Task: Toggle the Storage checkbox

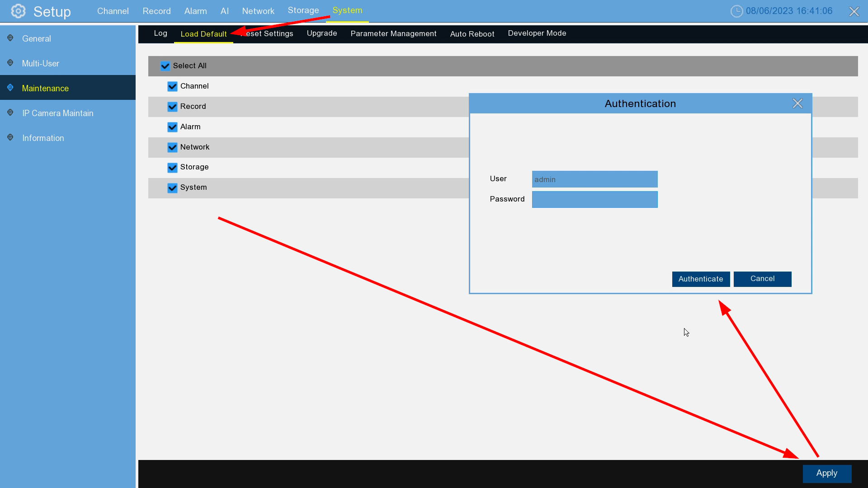Action: click(x=172, y=168)
